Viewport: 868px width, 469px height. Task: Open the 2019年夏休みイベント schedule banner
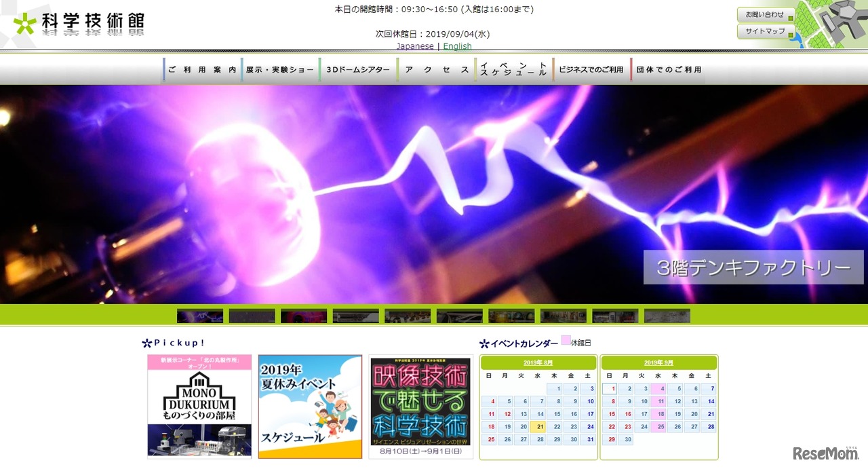click(310, 406)
